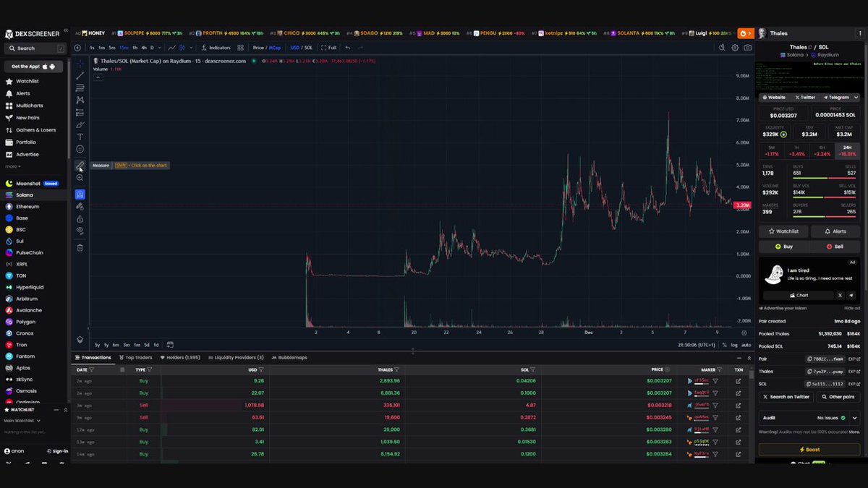Open the token Website link
868x488 pixels.
pyautogui.click(x=774, y=97)
